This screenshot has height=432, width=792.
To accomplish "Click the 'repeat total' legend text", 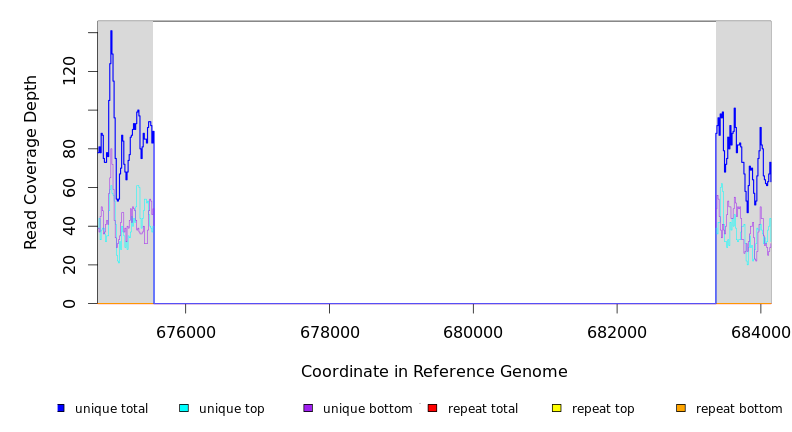I will point(483,409).
